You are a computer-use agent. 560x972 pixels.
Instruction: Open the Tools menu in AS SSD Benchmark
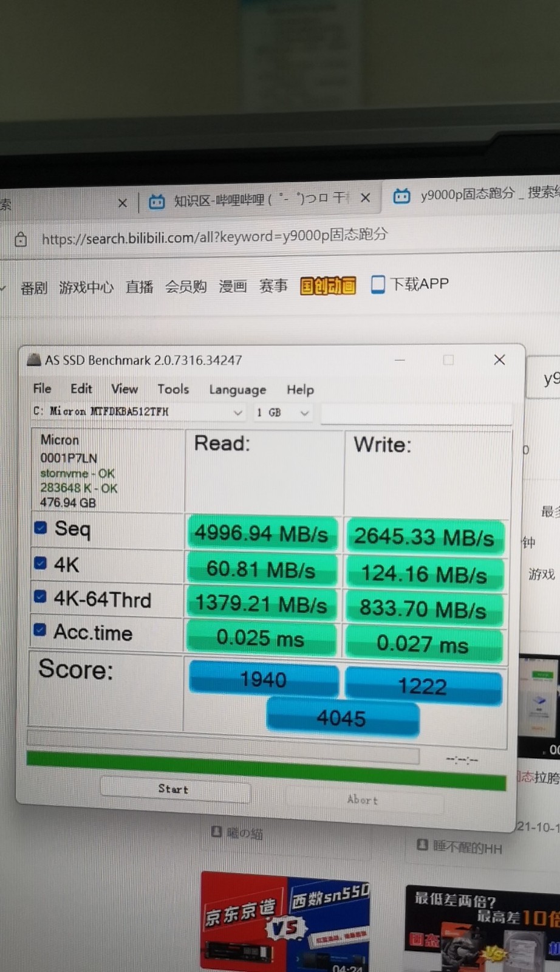[x=173, y=389]
